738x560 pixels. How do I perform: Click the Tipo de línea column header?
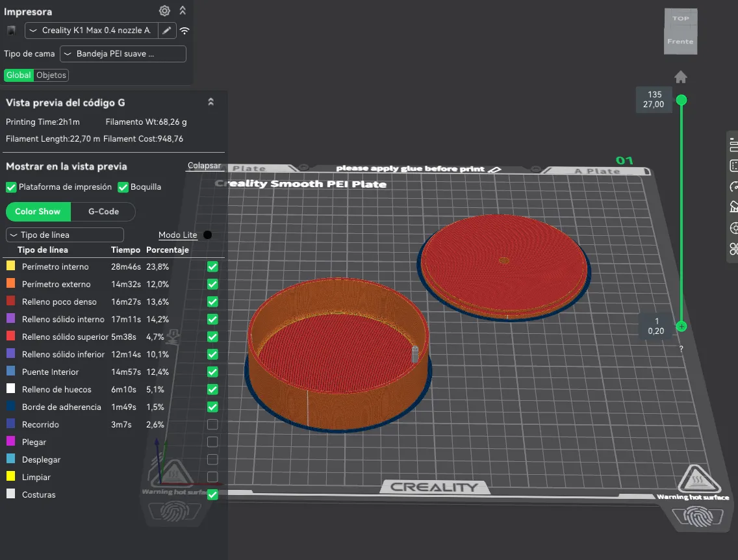42,250
